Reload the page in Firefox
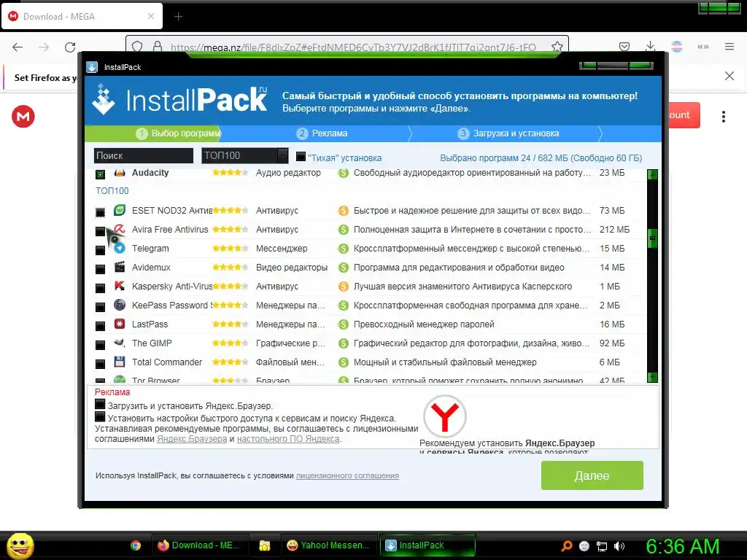The image size is (747, 560). point(70,47)
